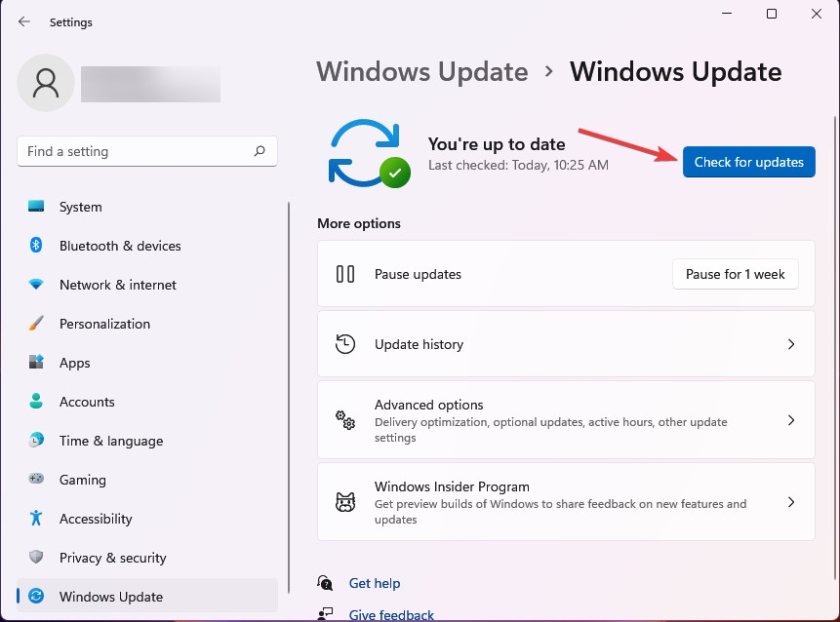The width and height of the screenshot is (840, 622).
Task: Pause updates for 1 week
Action: (735, 274)
